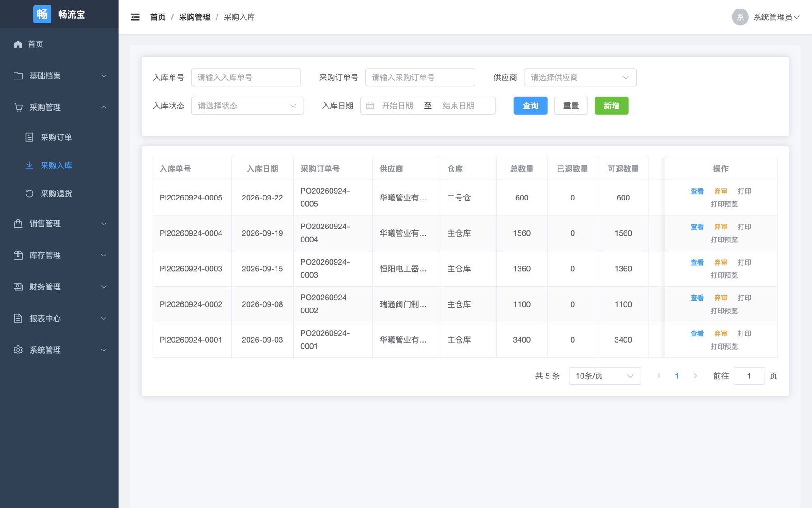Click the folder icon for 基础档案
This screenshot has width=812, height=508.
pos(18,75)
